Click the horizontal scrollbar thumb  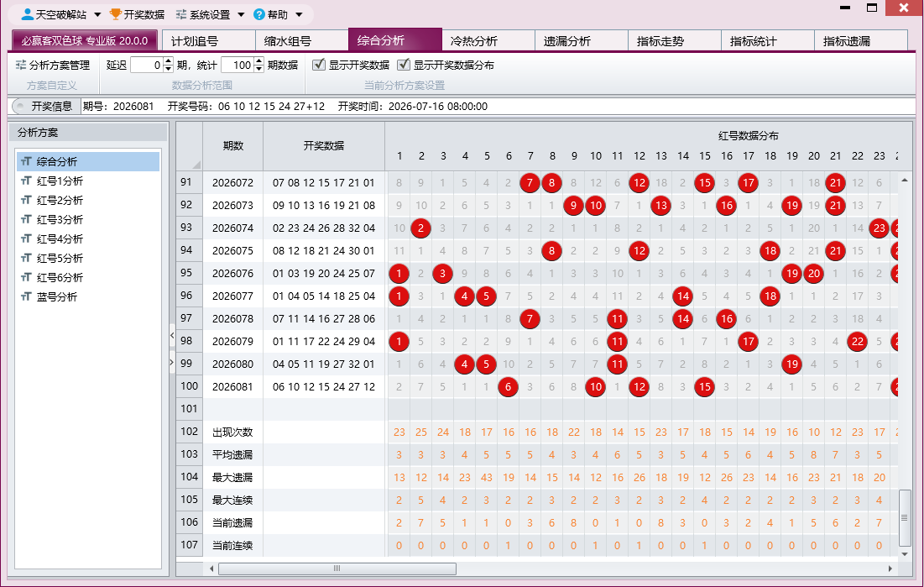point(337,569)
